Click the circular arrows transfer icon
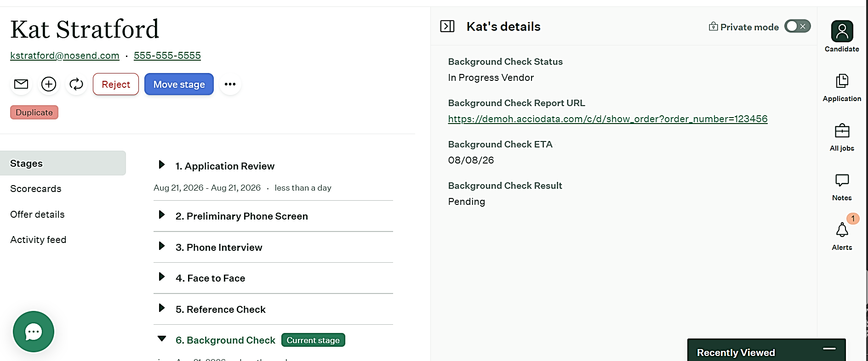Image resolution: width=868 pixels, height=361 pixels. coord(76,84)
